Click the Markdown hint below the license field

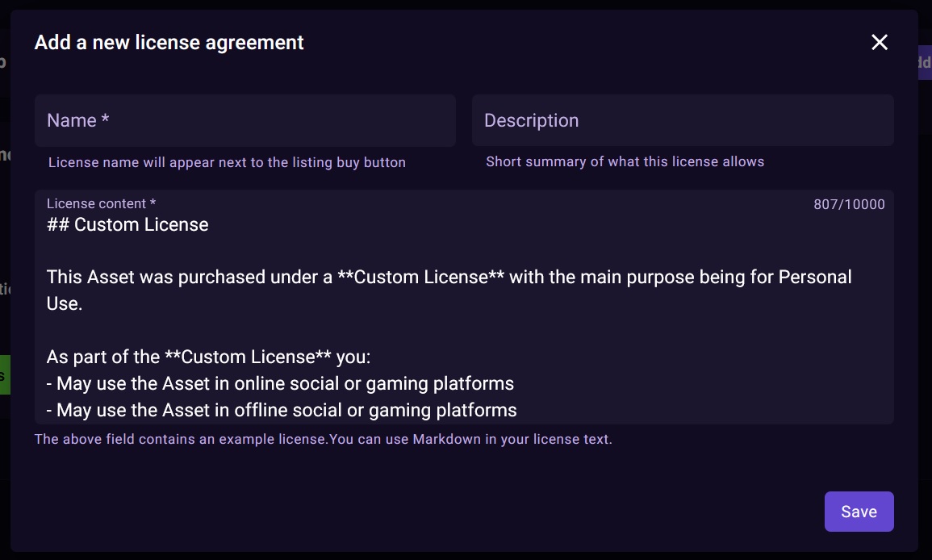click(323, 440)
